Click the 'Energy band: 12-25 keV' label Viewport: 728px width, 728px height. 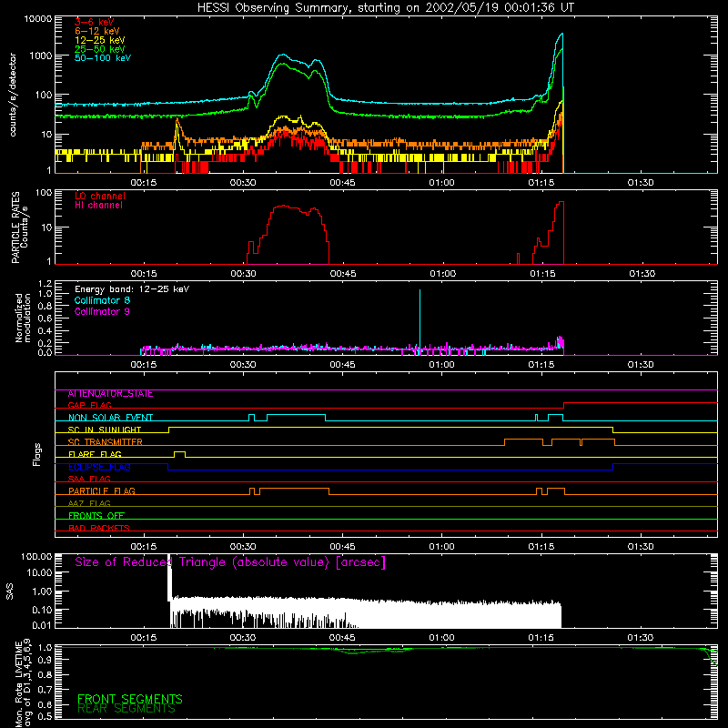click(x=132, y=289)
